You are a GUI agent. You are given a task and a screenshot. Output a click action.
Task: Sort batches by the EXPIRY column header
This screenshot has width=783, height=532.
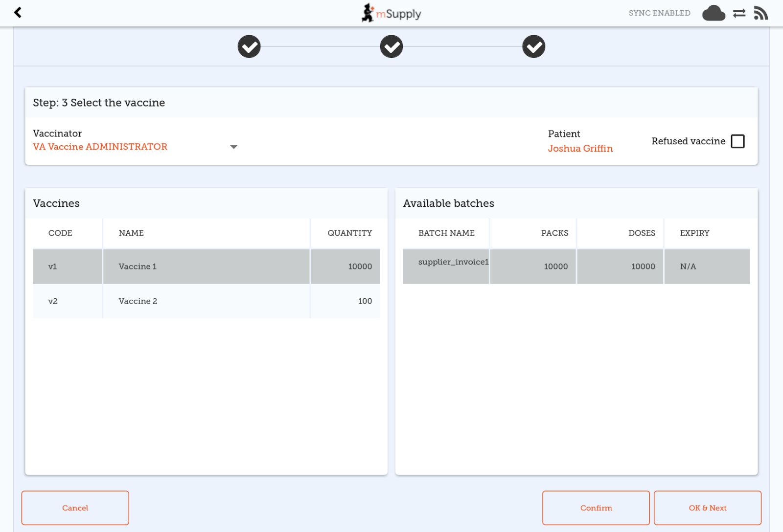[694, 233]
